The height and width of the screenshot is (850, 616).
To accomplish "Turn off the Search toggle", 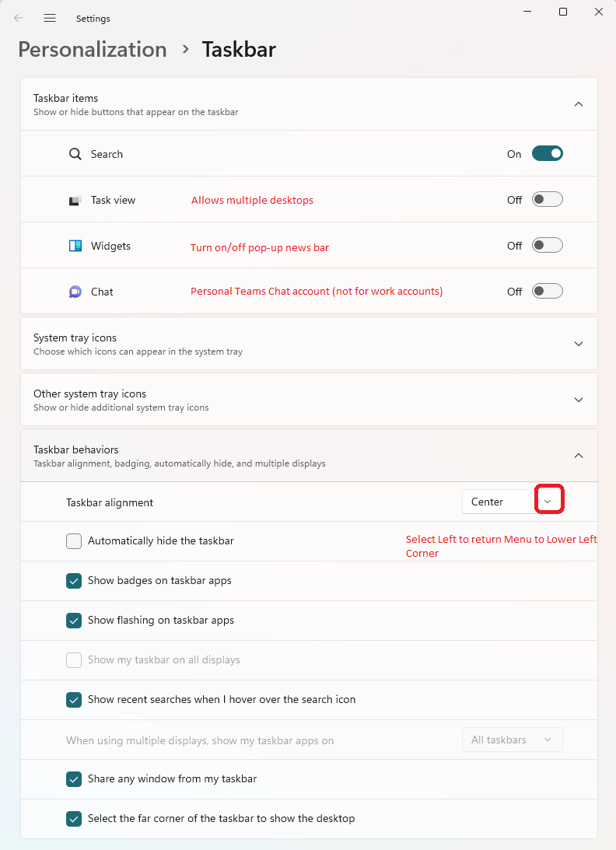I will click(x=547, y=153).
